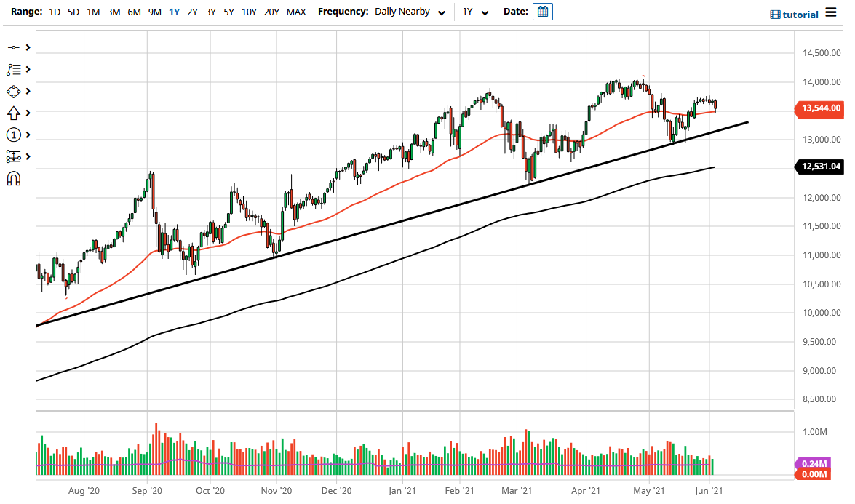Select the horizontal line drawing tool
The image size is (855, 504).
pos(15,47)
